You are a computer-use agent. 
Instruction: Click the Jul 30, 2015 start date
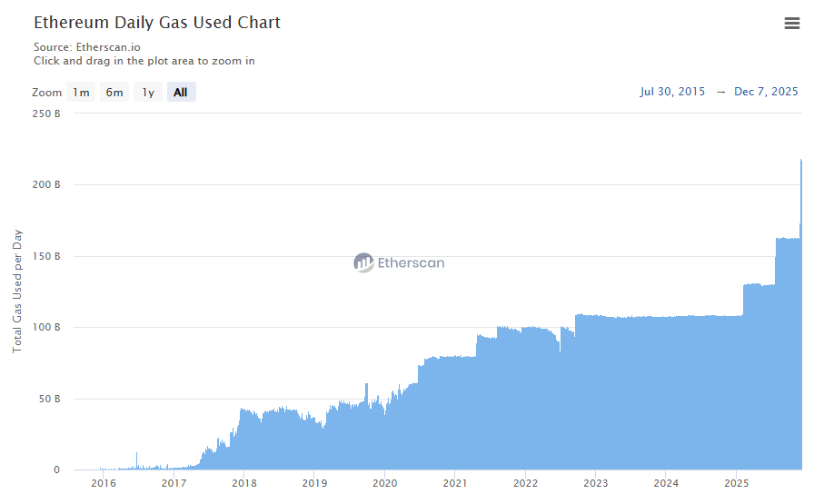(672, 92)
